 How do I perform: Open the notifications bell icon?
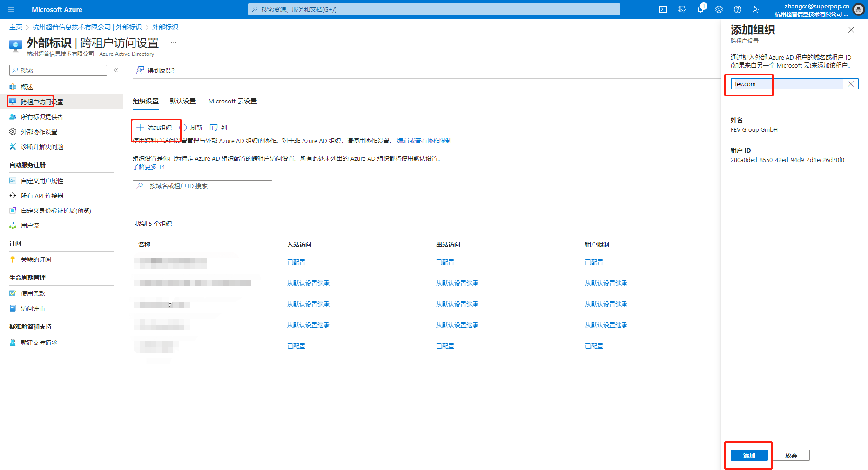[700, 9]
